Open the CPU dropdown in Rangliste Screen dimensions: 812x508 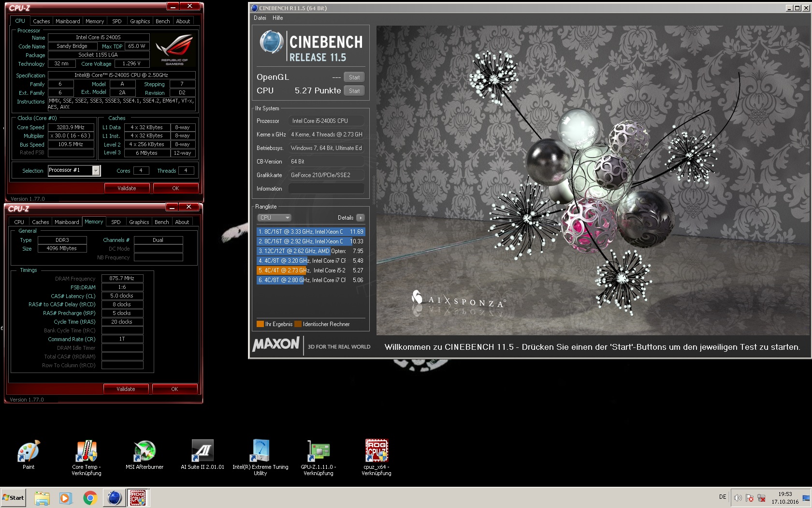click(x=275, y=218)
